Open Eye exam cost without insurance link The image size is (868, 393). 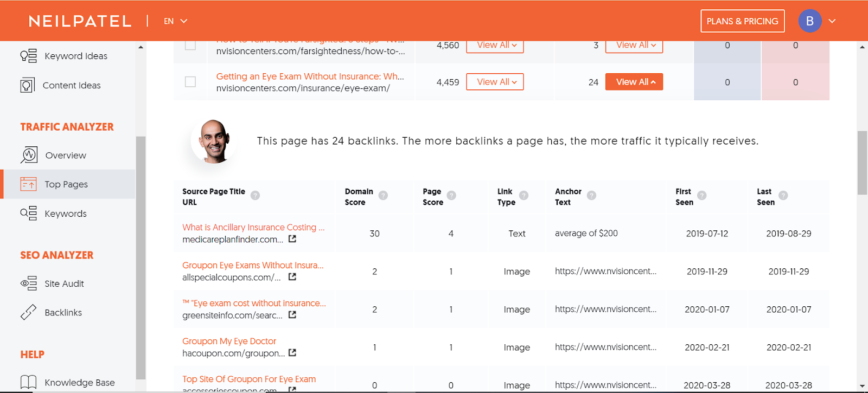254,303
